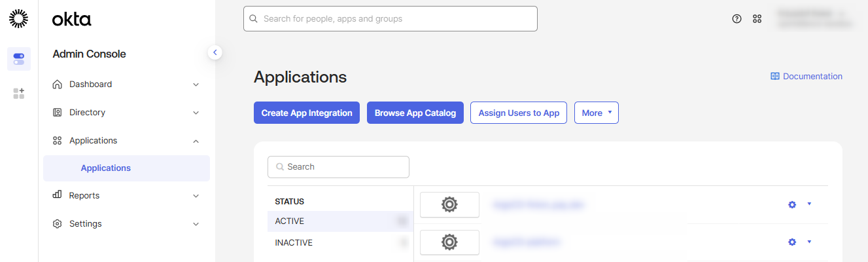868x262 pixels.
Task: Expand the Directory menu section
Action: coord(126,113)
